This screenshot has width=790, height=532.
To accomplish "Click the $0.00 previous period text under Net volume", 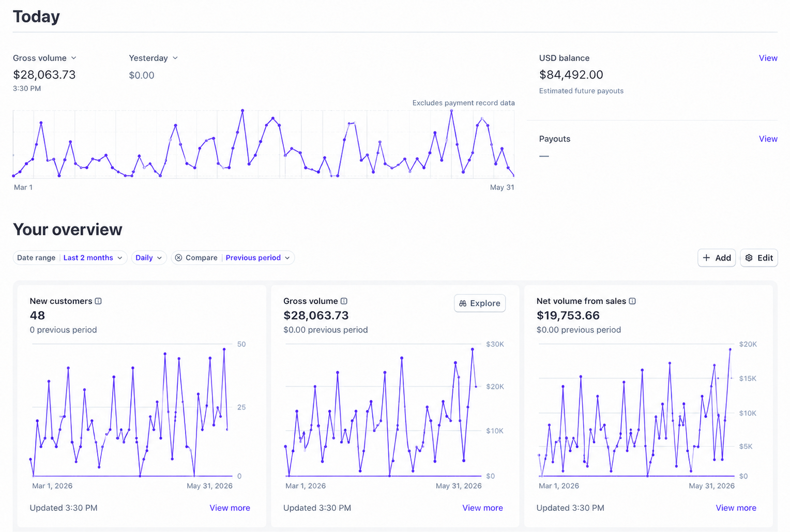I will 579,330.
